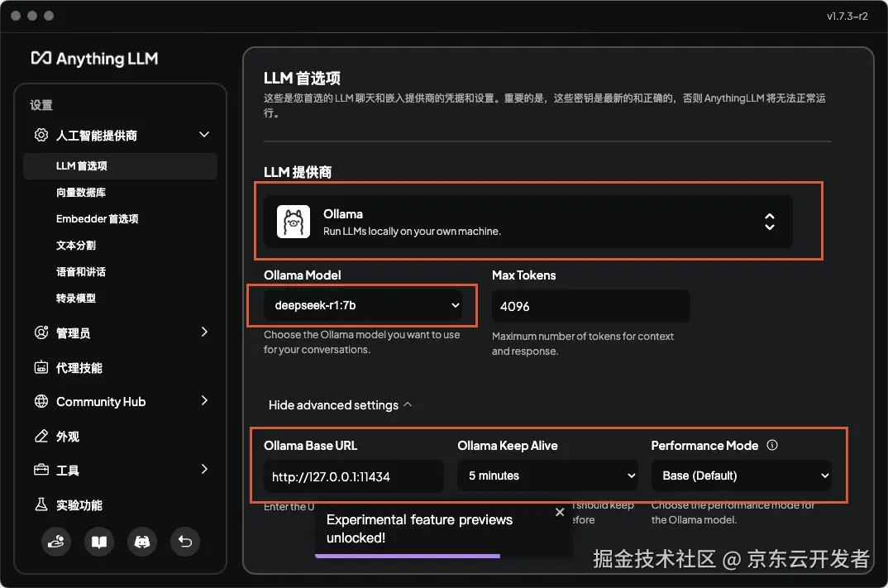The width and height of the screenshot is (888, 588).
Task: Click the 管理员 user icon
Action: click(41, 332)
